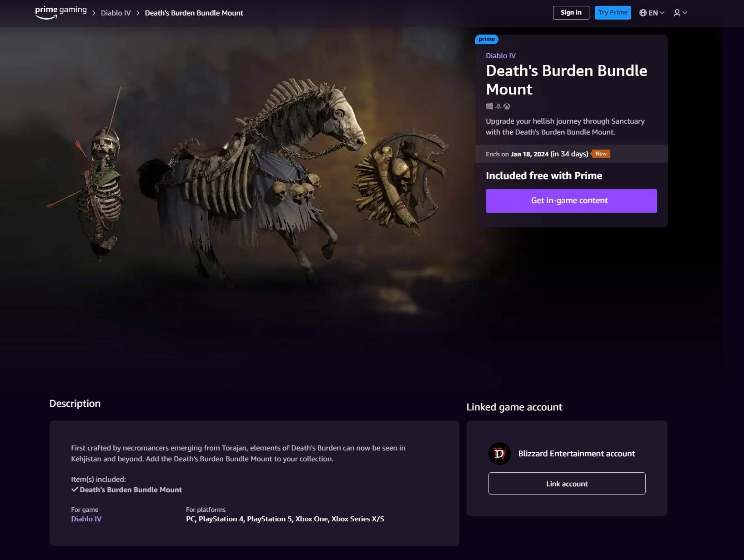Open the account menu chevron
The height and width of the screenshot is (560, 744).
(685, 13)
